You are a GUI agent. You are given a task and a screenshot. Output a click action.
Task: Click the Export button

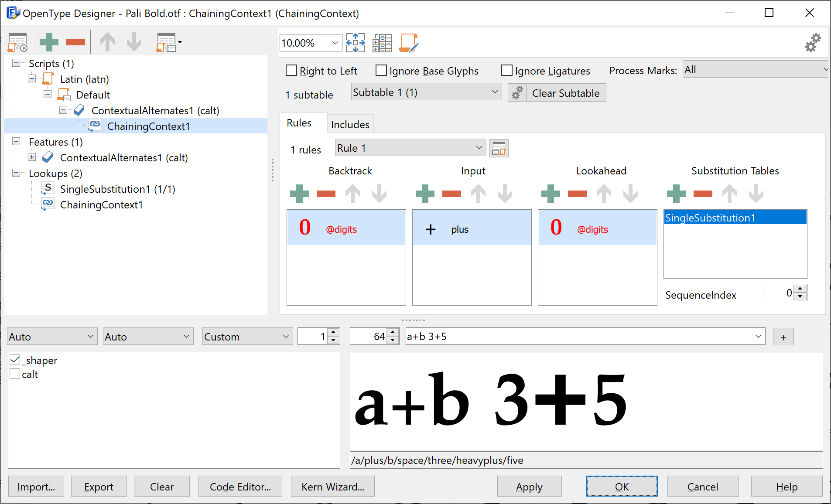click(99, 487)
